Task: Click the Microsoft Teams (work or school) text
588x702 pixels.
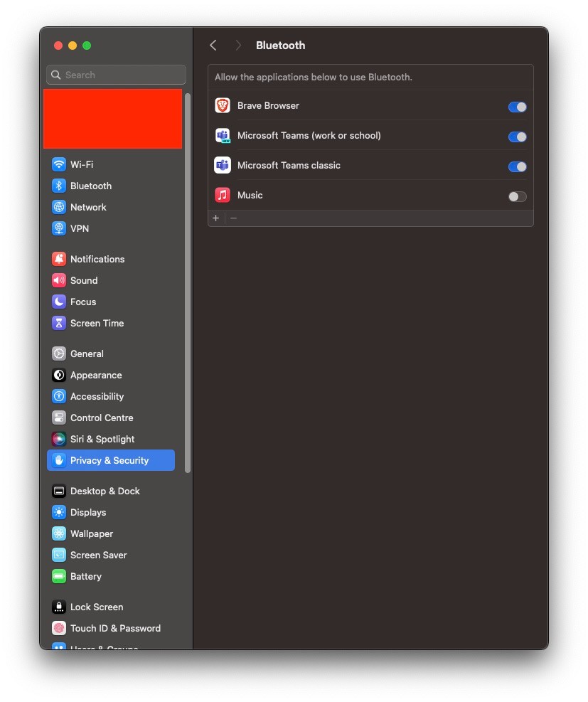Action: click(x=309, y=136)
